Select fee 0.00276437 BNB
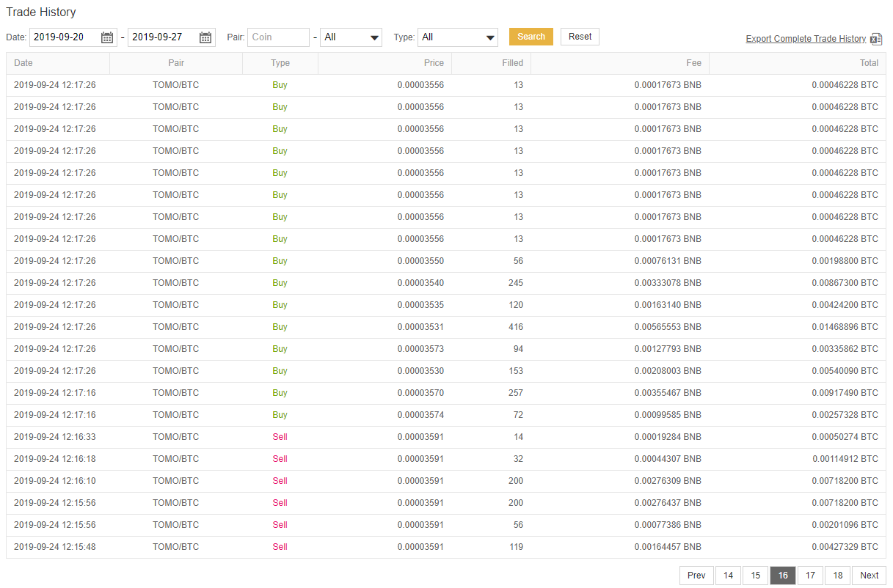Screen dimensions: 893x588 (x=668, y=503)
